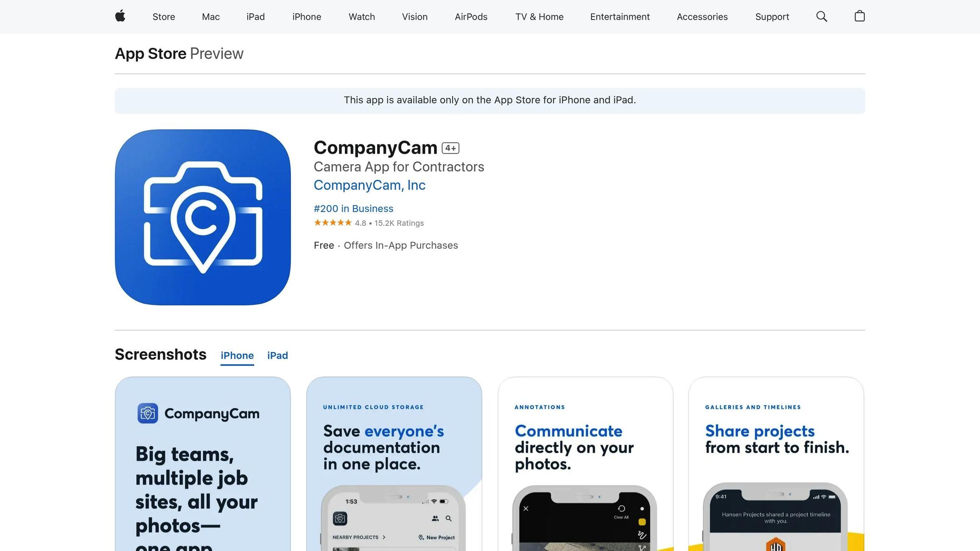Follow the CompanyCam, Inc developer link
980x551 pixels.
[369, 185]
